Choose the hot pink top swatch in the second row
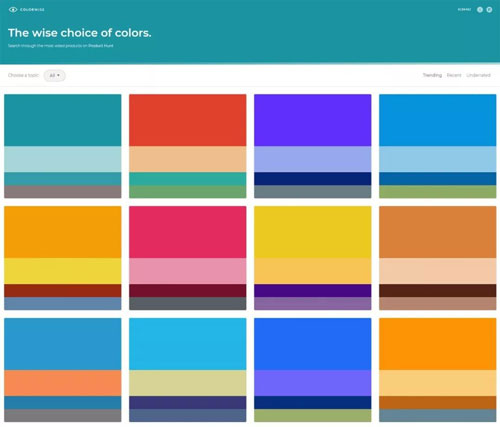500x427 pixels. point(188,232)
